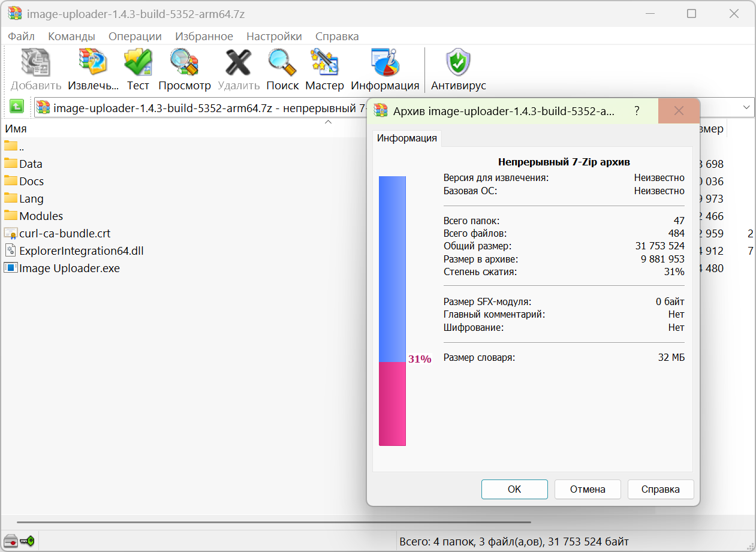Click the disk drive icon in status bar
756x552 pixels.
(10, 541)
